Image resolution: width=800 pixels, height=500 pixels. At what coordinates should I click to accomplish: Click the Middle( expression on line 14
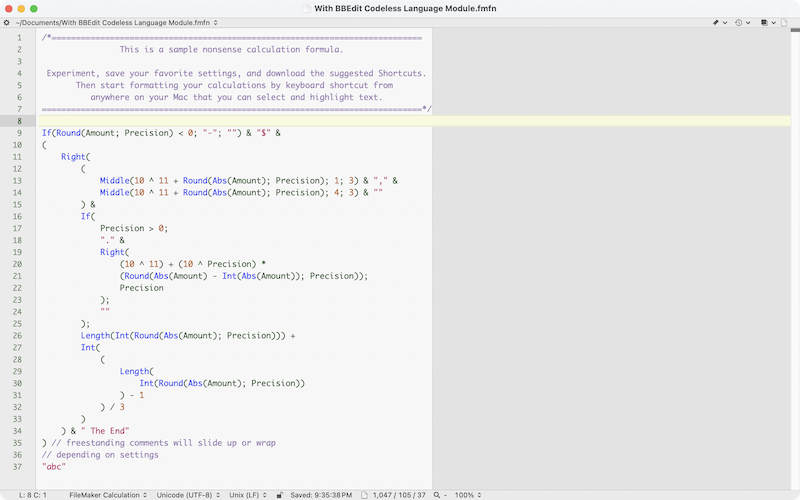pyautogui.click(x=241, y=192)
